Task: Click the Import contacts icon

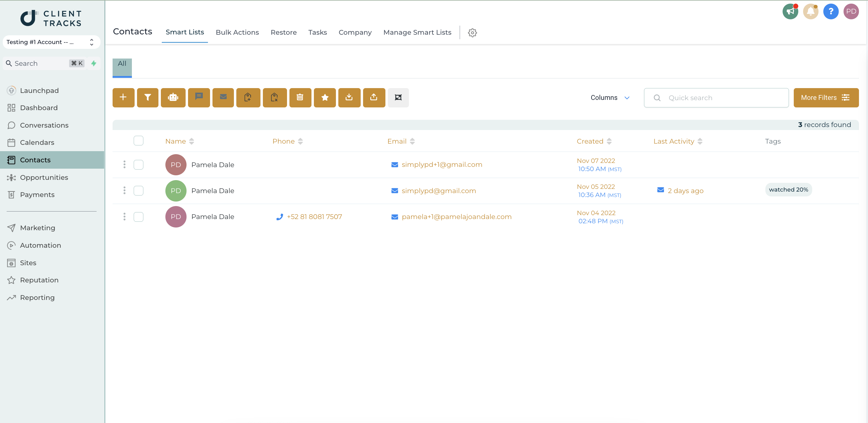Action: [x=349, y=97]
